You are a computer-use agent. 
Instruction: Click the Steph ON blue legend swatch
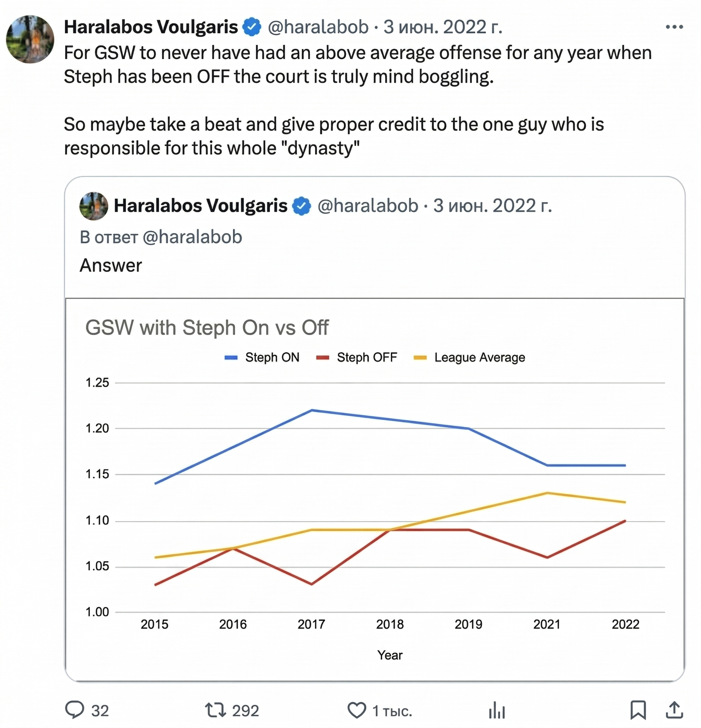231,358
